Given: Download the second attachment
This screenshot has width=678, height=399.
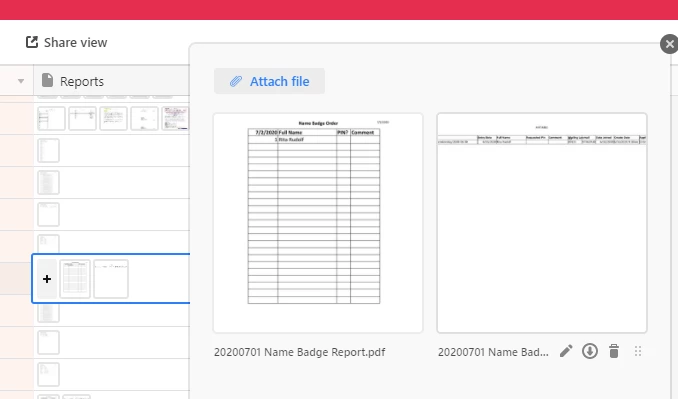Looking at the screenshot, I should point(590,351).
